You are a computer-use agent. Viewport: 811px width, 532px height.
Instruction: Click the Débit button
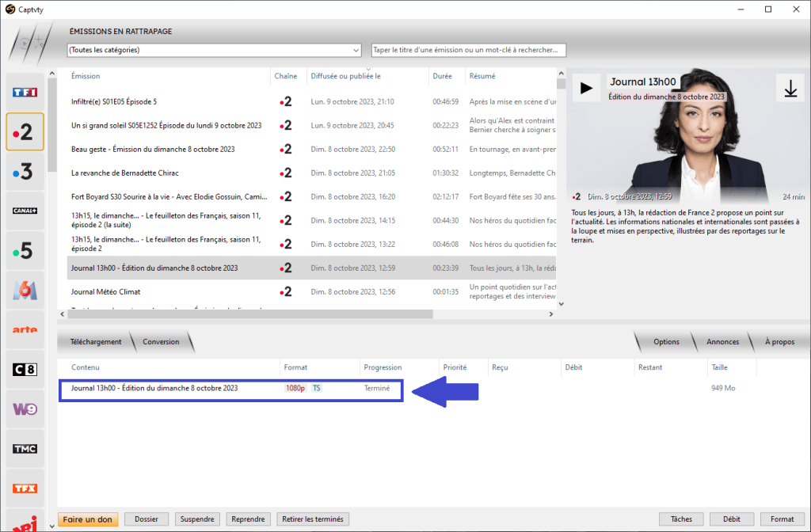pos(731,519)
